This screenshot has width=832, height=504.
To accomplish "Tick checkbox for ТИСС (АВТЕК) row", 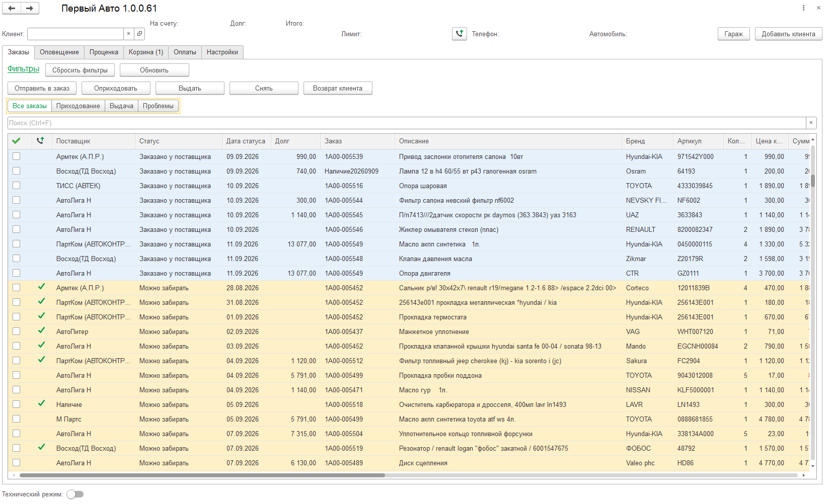I will click(17, 186).
